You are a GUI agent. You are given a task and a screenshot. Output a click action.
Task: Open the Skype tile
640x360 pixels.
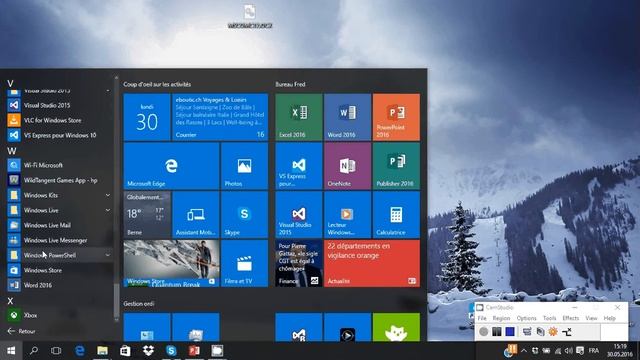coord(244,215)
